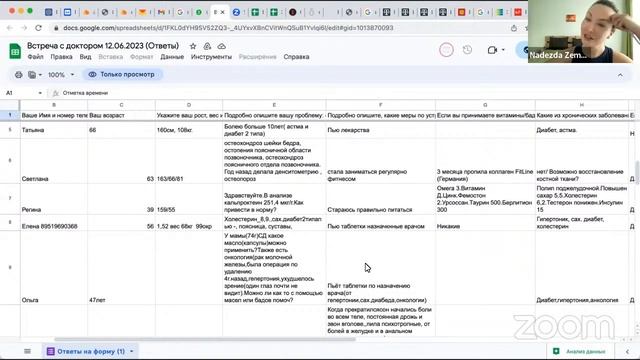Collapse the toolbar with the up chevron
This screenshot has width=640, height=360.
pos(620,75)
